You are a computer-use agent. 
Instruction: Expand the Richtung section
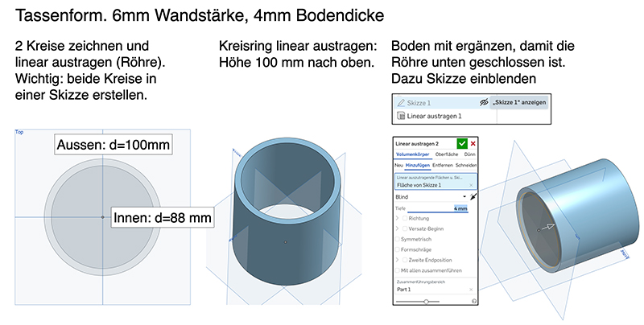click(398, 218)
